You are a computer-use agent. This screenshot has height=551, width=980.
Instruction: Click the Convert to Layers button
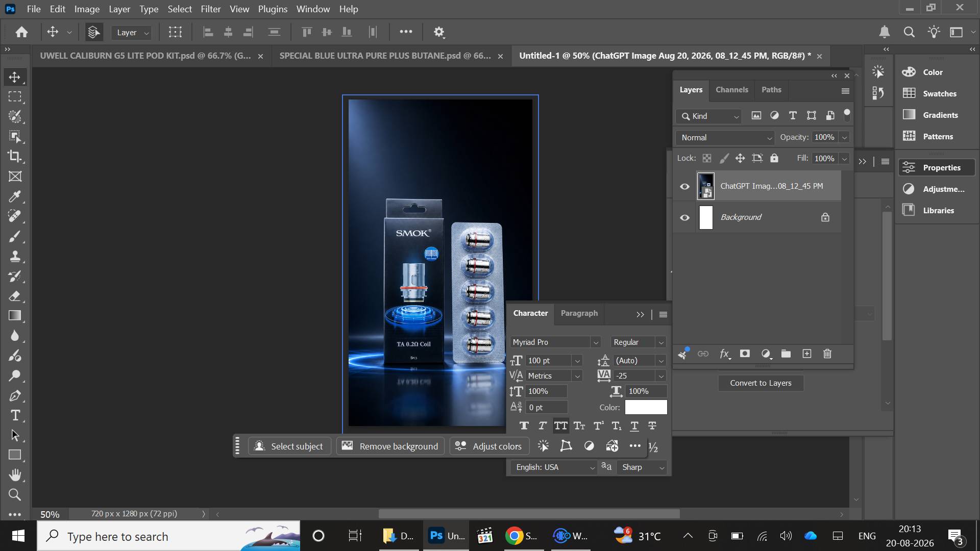(761, 383)
